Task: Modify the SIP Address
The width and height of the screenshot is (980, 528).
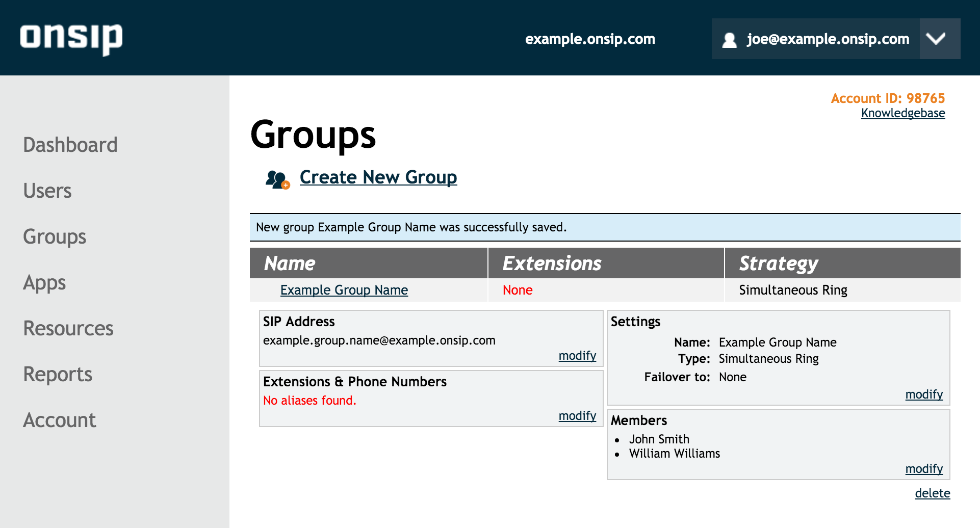Action: pyautogui.click(x=577, y=356)
